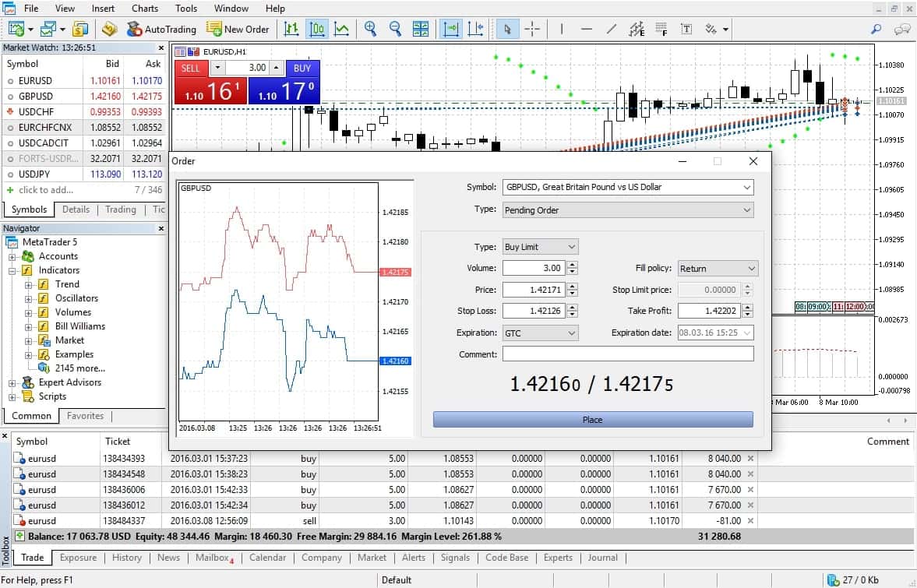Open the Charts menu
917x588 pixels.
coord(144,9)
